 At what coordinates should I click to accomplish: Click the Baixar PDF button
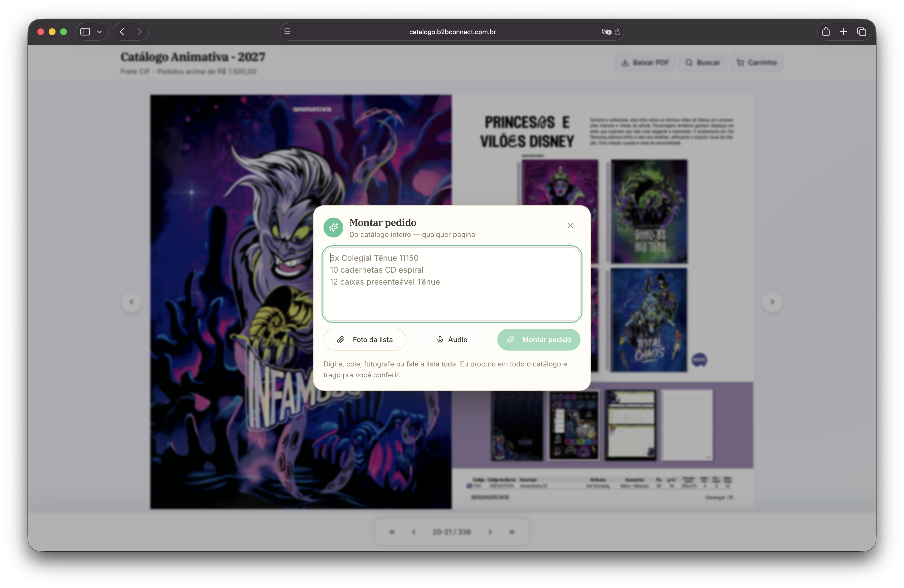tap(645, 63)
